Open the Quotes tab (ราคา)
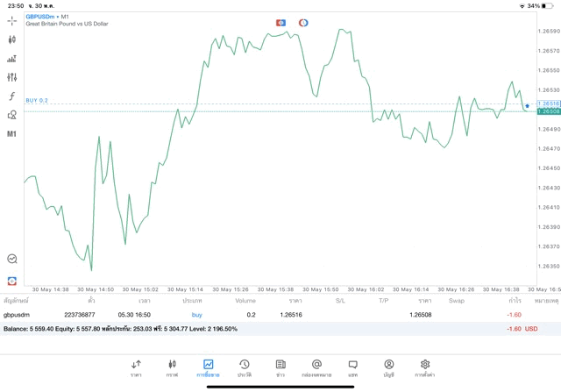The width and height of the screenshot is (561, 392). [x=136, y=367]
